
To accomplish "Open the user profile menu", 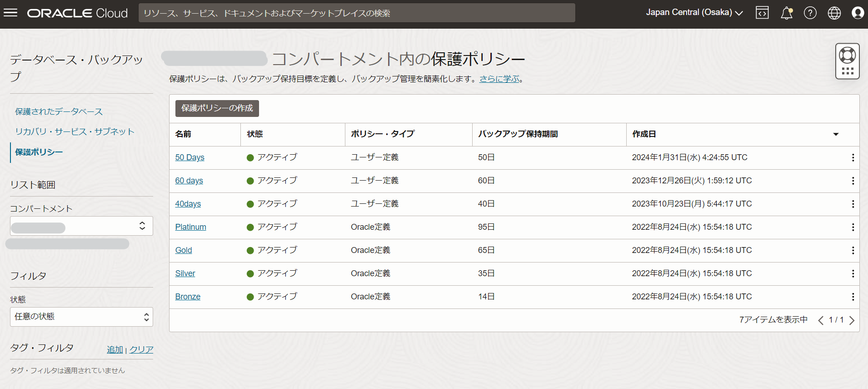I will 858,13.
